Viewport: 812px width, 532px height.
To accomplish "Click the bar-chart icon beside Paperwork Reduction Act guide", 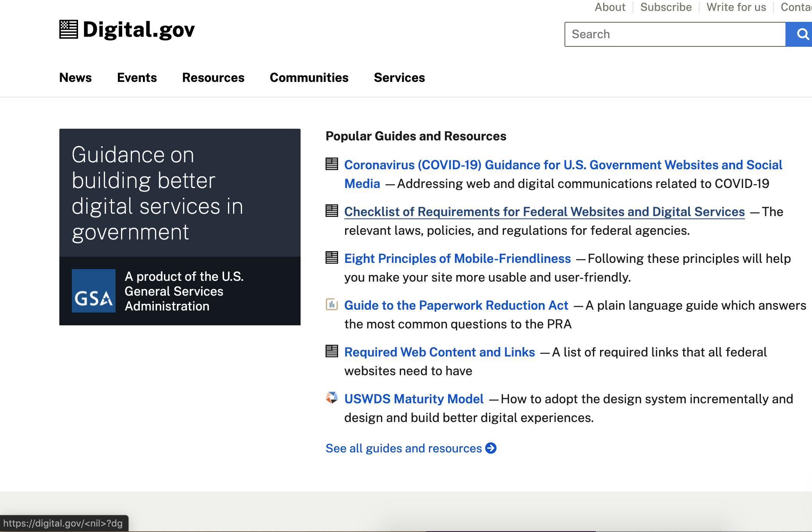I will [x=331, y=305].
